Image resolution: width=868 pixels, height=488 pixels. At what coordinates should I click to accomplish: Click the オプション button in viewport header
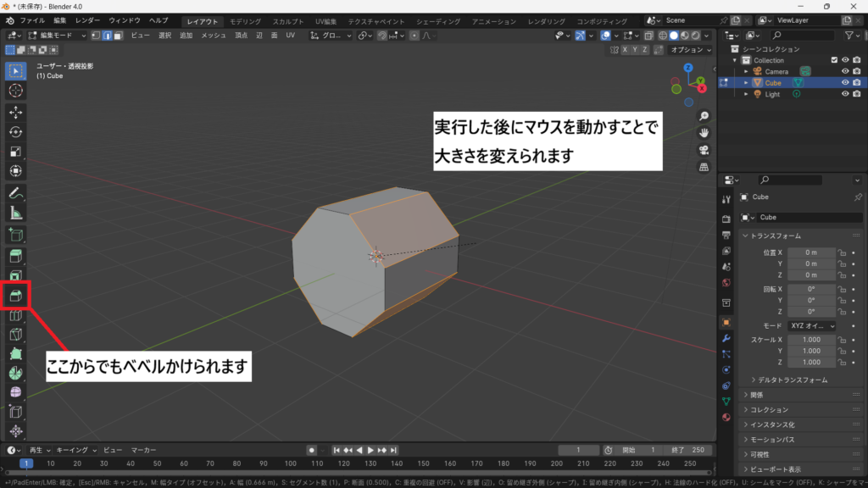688,50
